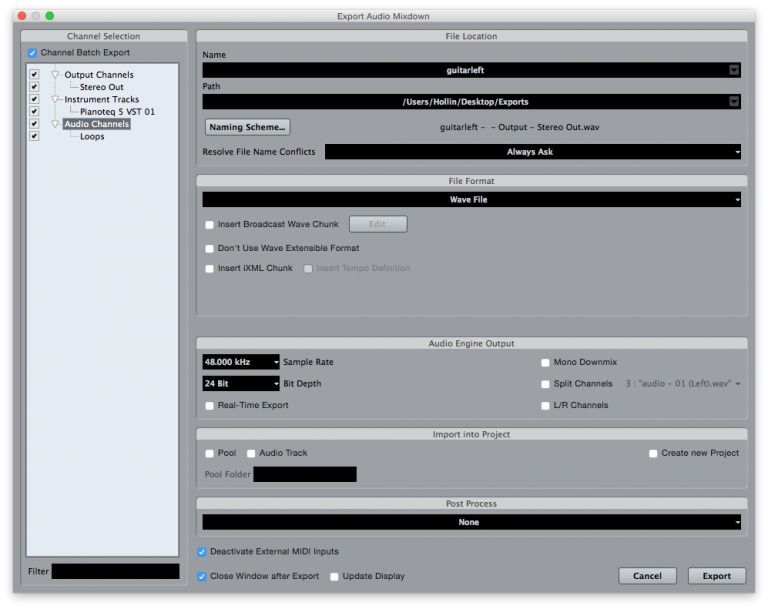768x609 pixels.
Task: Collapse the Instrument Tracks tree node
Action: click(55, 99)
